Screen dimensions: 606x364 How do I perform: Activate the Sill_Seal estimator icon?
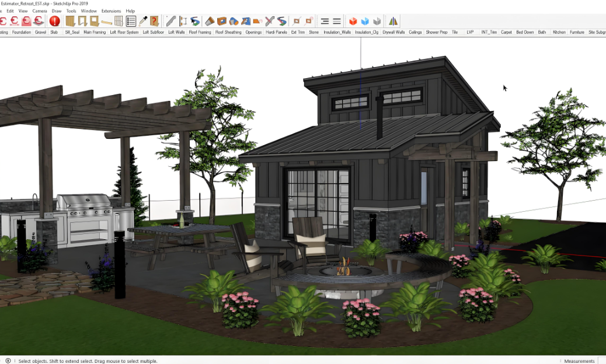[x=72, y=32]
